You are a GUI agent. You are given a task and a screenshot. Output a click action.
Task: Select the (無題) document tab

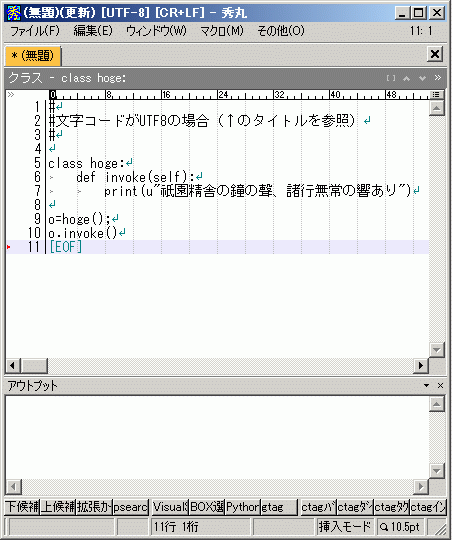pyautogui.click(x=33, y=56)
